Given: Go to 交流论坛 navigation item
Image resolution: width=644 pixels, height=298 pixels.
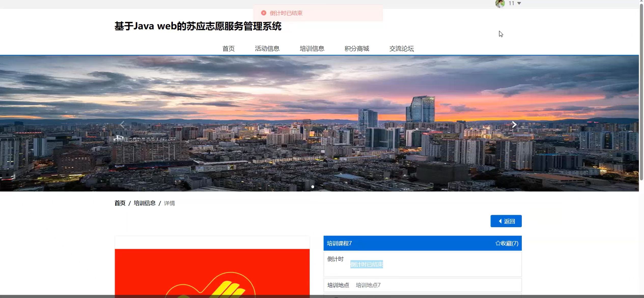Looking at the screenshot, I should (401, 48).
